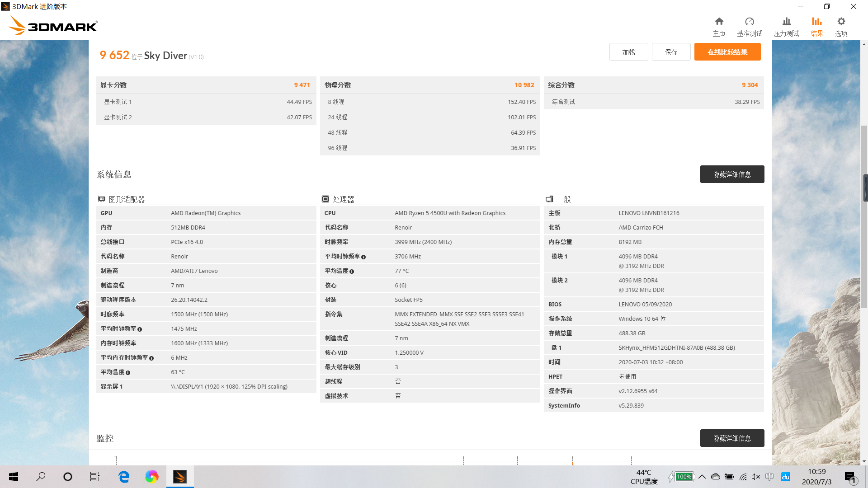Go to the 主页 home icon
Viewport: 868px width, 488px height.
(x=719, y=21)
